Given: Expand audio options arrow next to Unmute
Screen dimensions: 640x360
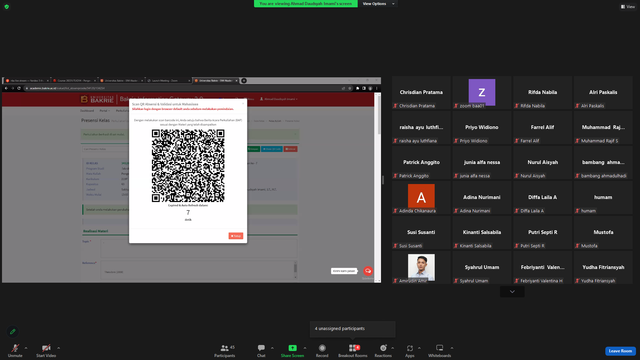Looking at the screenshot, I should pyautogui.click(x=26, y=348).
